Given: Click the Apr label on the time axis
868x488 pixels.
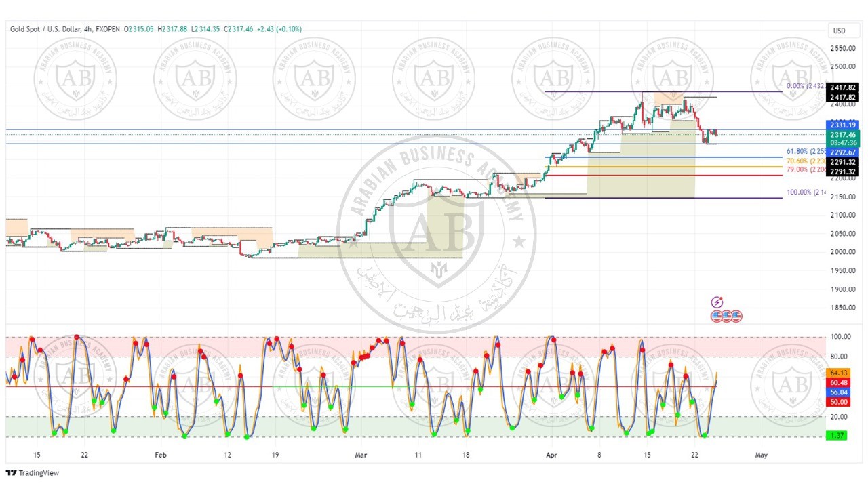Looking at the screenshot, I should 551,455.
